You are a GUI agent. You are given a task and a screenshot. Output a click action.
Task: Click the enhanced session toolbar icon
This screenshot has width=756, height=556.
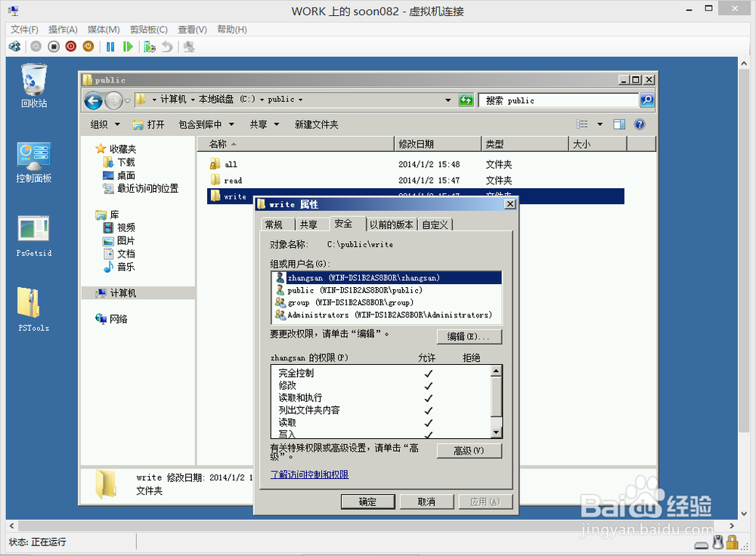189,47
